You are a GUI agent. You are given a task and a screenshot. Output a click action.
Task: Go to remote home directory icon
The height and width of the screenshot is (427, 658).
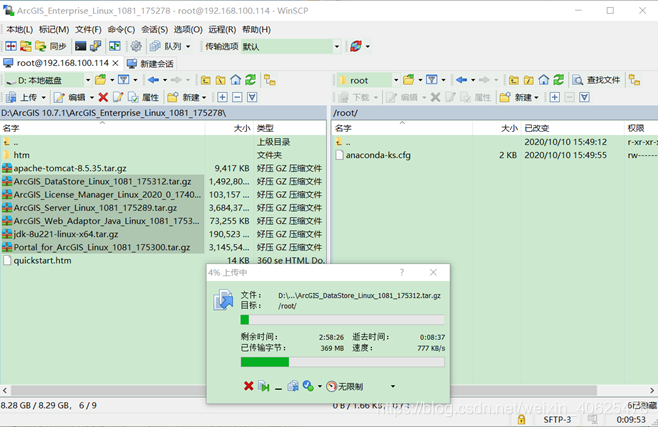point(543,80)
